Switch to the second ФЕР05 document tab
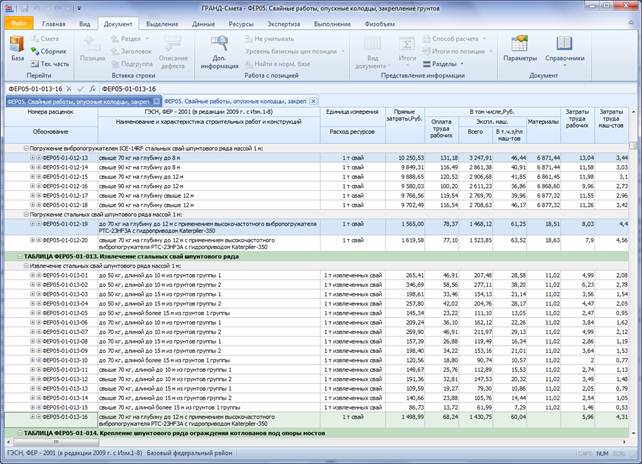The image size is (642, 464). click(x=235, y=102)
